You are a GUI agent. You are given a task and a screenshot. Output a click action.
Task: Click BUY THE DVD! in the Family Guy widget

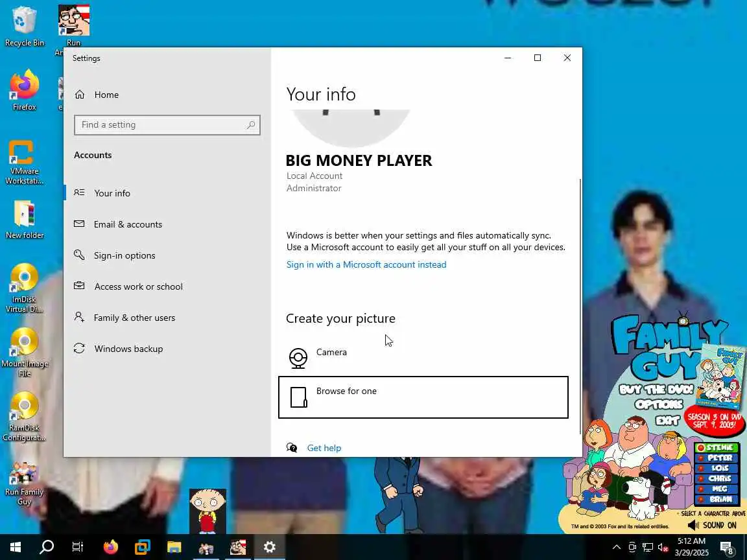coord(656,390)
